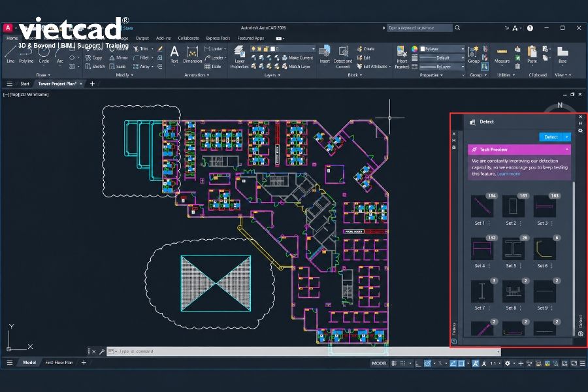Image resolution: width=588 pixels, height=392 pixels.
Task: Insert a Table annotation
Action: pos(212,67)
